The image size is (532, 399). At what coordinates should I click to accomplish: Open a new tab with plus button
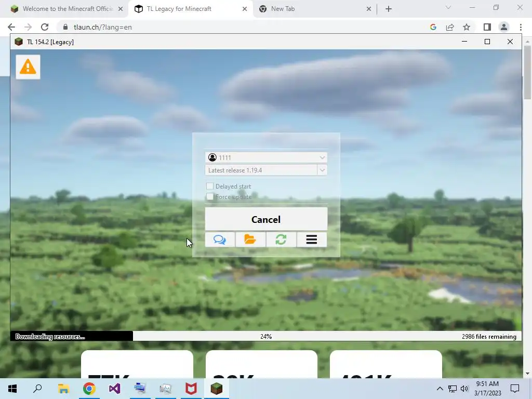click(x=389, y=9)
